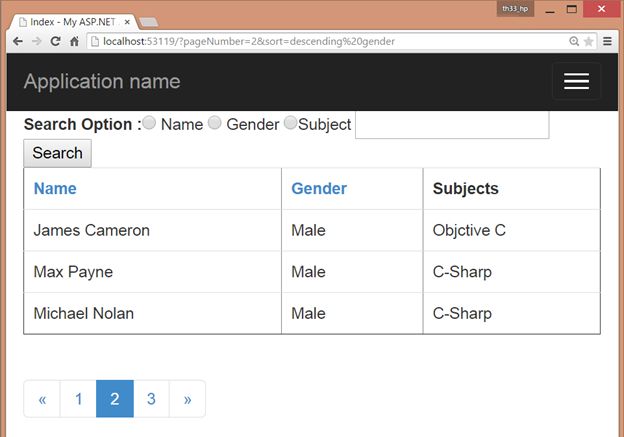Open the Chrome menu icon
This screenshot has width=624, height=437.
click(607, 42)
